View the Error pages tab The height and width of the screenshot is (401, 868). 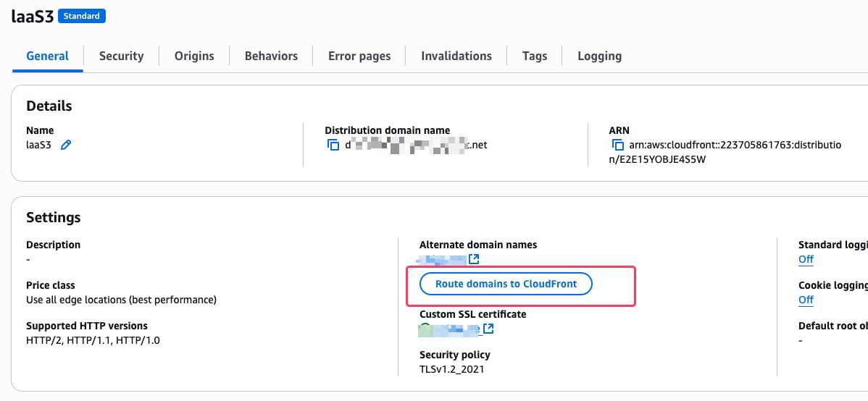359,56
